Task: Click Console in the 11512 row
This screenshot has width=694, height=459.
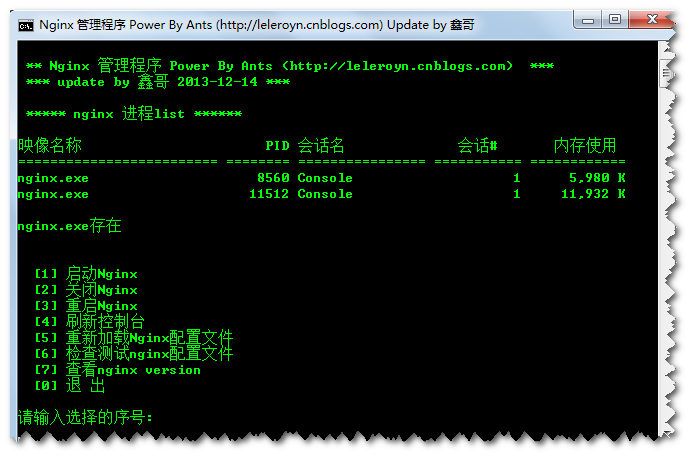Action: click(x=325, y=194)
